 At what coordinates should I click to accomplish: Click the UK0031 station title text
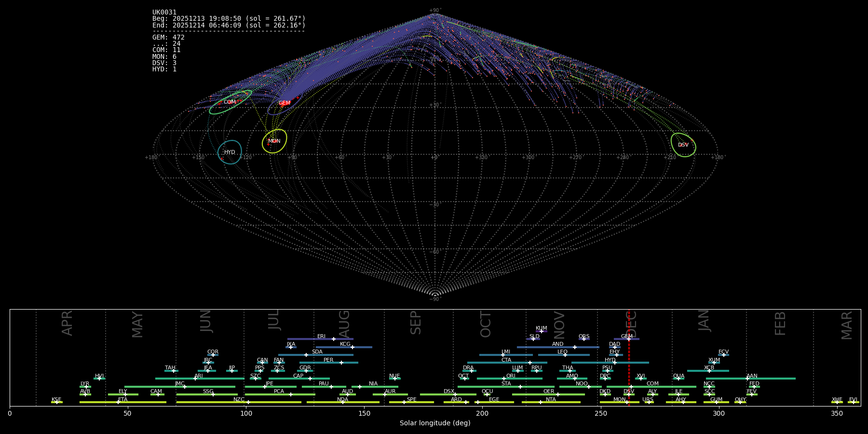pos(164,12)
